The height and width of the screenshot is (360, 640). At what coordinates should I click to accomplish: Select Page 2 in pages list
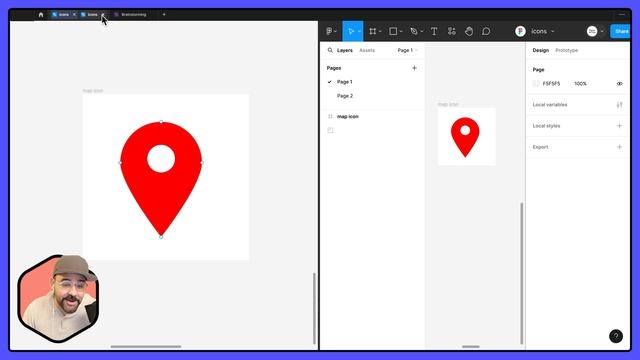[x=345, y=96]
